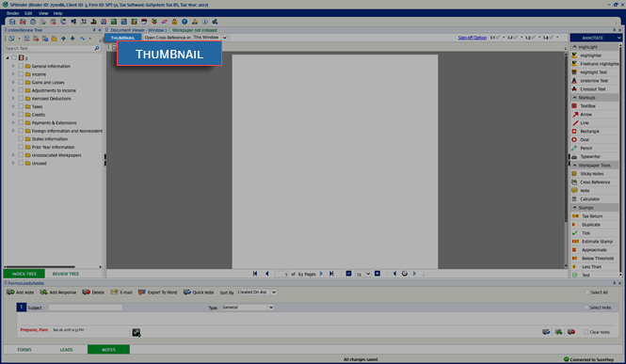This screenshot has height=364, width=626.
Task: Open the Cross Reference workpaper tool
Action: point(595,182)
